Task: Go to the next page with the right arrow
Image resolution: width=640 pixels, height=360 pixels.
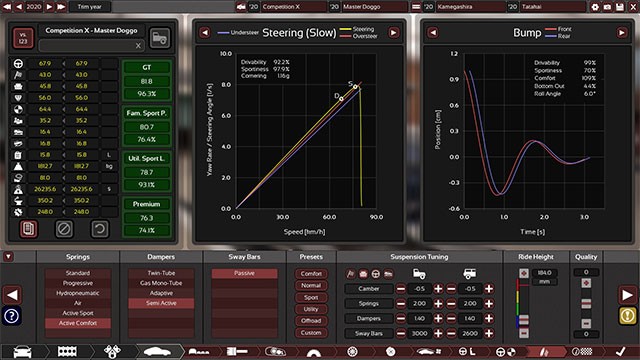Action: point(628,295)
